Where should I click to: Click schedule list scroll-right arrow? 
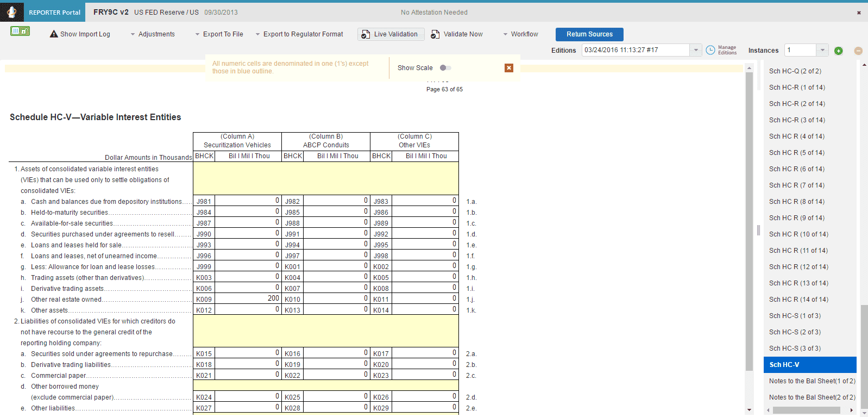click(x=852, y=410)
